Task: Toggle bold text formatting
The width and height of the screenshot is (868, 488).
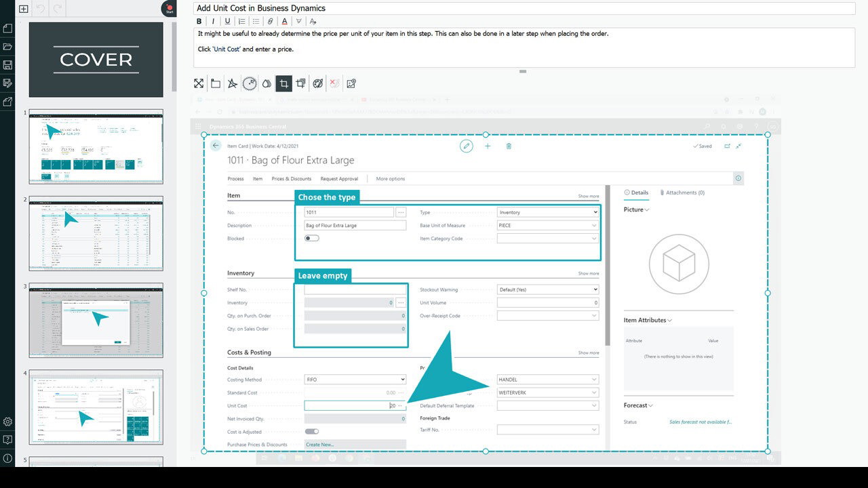Action: pos(200,22)
